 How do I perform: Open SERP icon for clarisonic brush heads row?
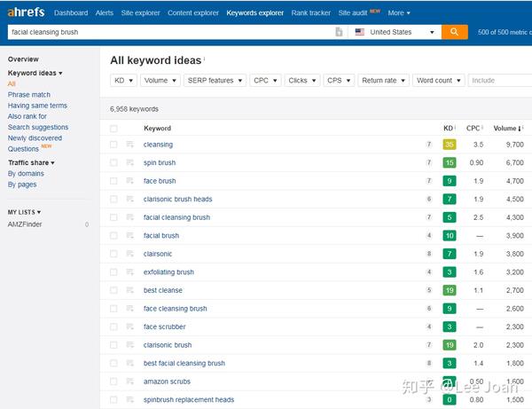pyautogui.click(x=130, y=199)
